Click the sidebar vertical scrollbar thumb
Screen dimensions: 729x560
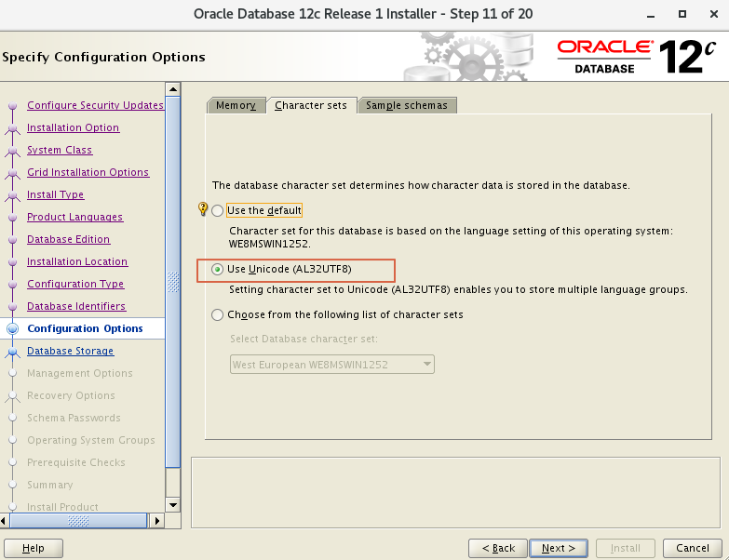click(x=172, y=282)
